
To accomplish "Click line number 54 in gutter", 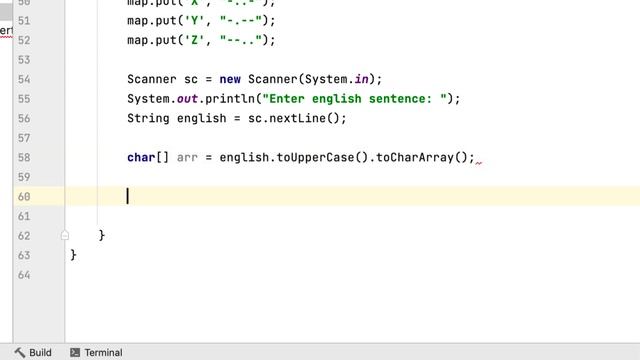I will tap(24, 79).
